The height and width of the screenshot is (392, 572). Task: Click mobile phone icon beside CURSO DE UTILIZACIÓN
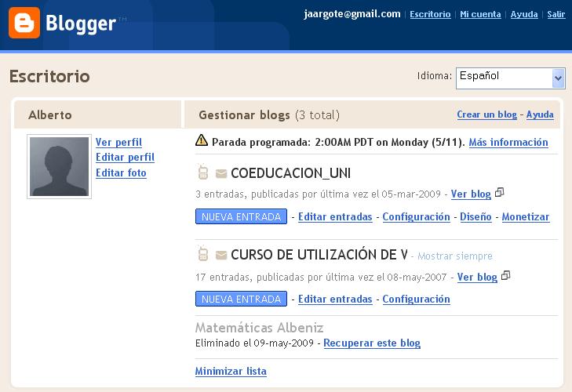coord(202,253)
